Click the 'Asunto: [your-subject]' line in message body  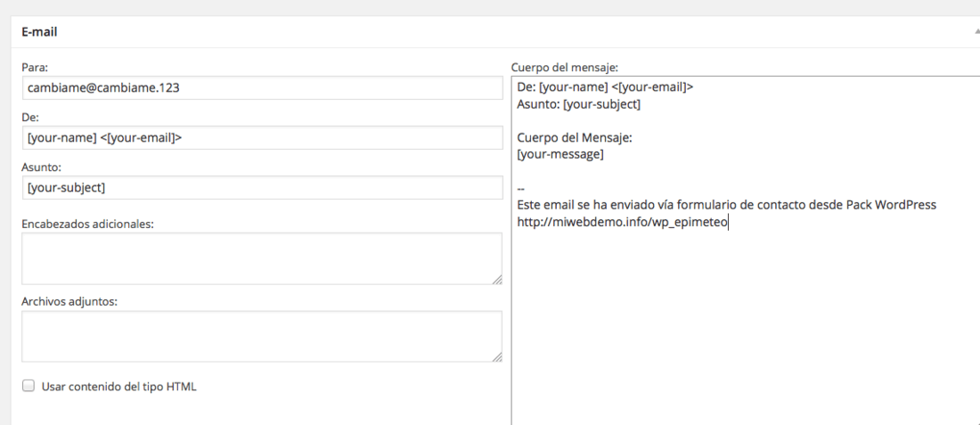(579, 103)
